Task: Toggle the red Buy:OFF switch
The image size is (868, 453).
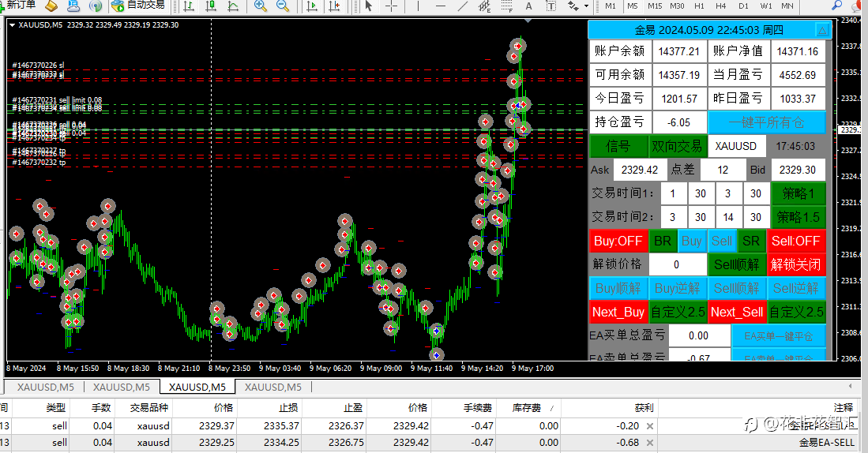Action: coord(618,241)
